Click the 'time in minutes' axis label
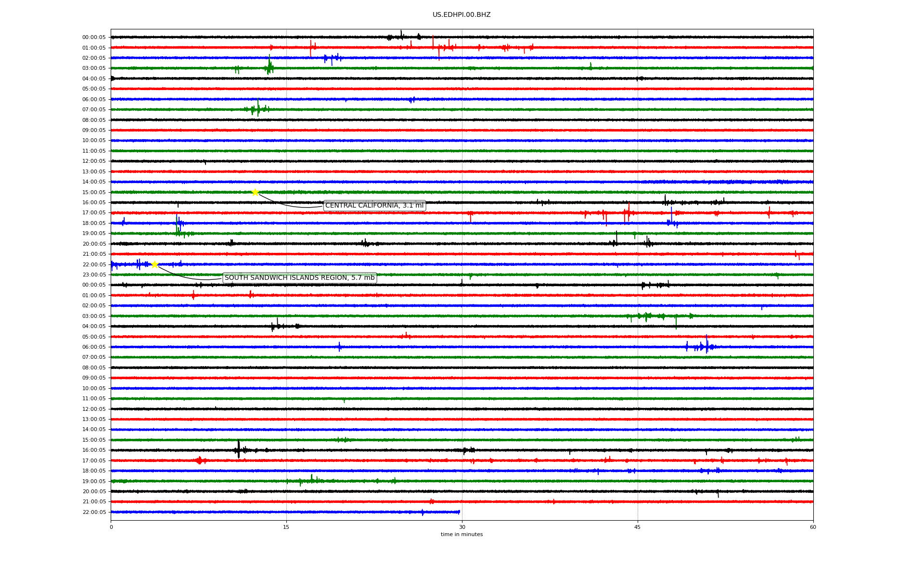This screenshot has width=924, height=578. 461,535
